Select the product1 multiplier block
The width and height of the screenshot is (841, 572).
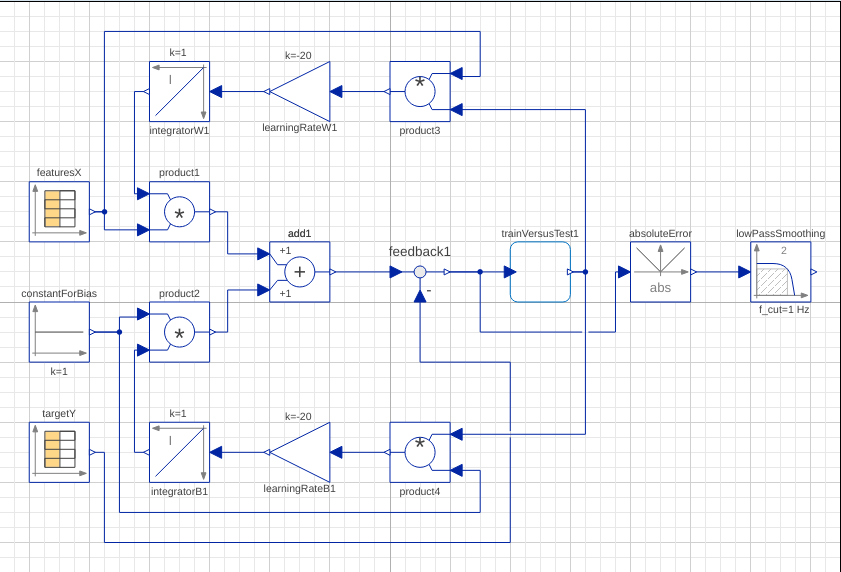pyautogui.click(x=179, y=212)
